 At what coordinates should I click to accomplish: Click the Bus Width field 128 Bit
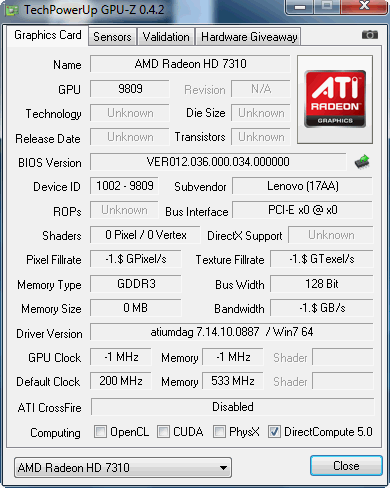coord(322,284)
